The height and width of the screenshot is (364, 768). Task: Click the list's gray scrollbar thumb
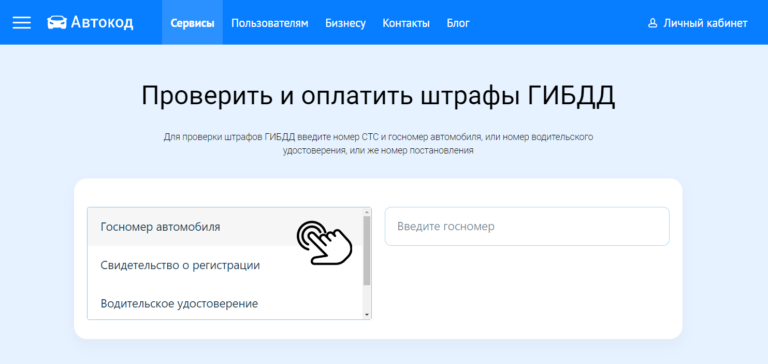tap(366, 251)
